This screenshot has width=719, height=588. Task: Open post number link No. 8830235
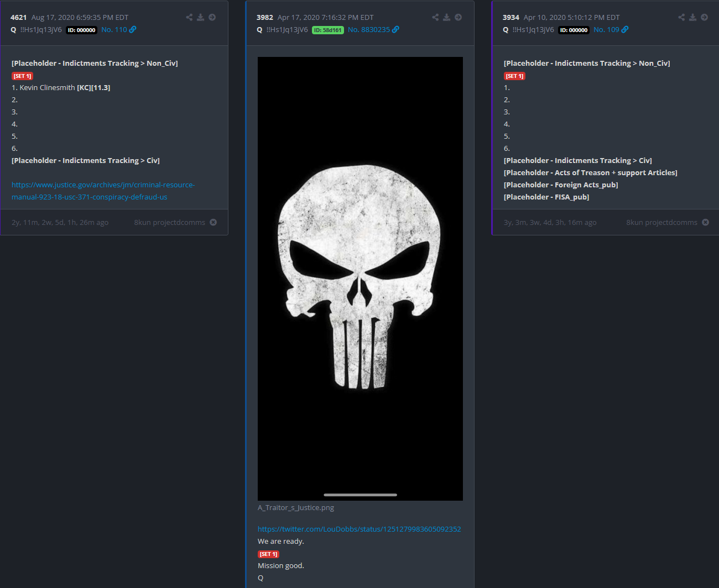[369, 30]
